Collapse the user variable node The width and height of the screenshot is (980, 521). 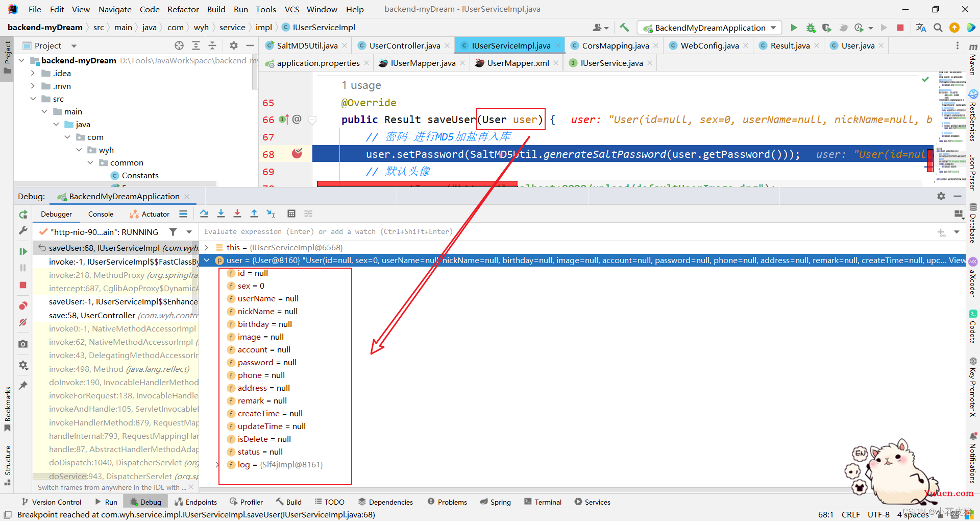point(207,260)
